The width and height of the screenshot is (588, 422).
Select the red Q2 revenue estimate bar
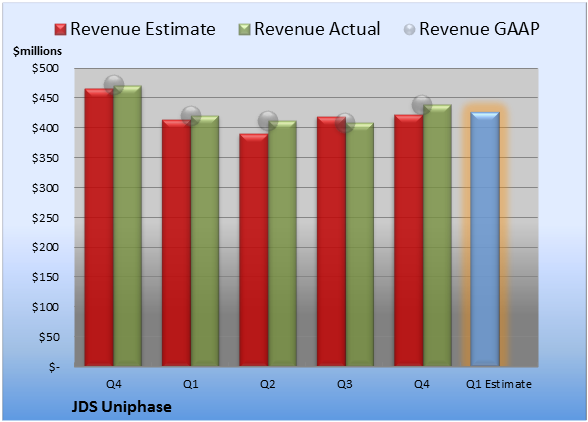254,250
